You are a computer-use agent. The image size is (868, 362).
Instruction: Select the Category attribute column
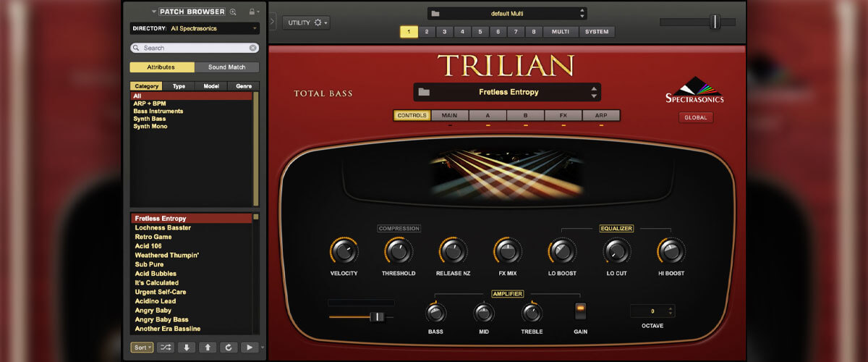[147, 85]
